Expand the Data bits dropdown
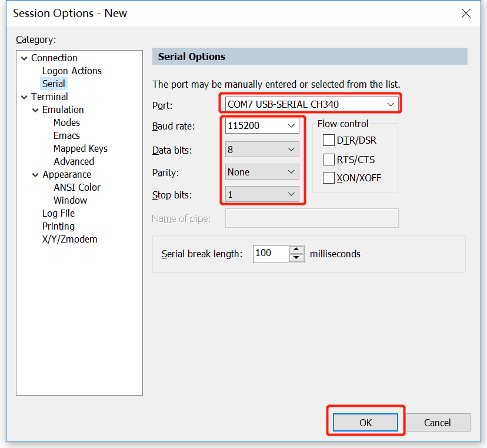 click(291, 150)
